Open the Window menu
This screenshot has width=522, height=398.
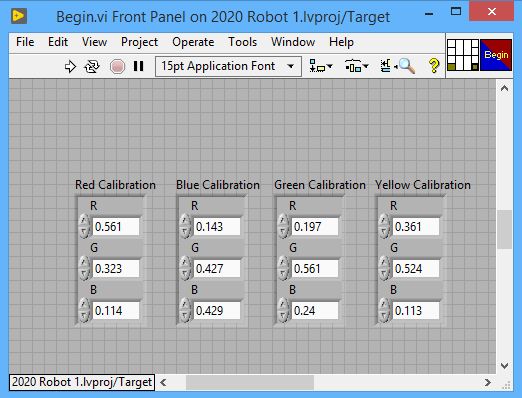(293, 42)
